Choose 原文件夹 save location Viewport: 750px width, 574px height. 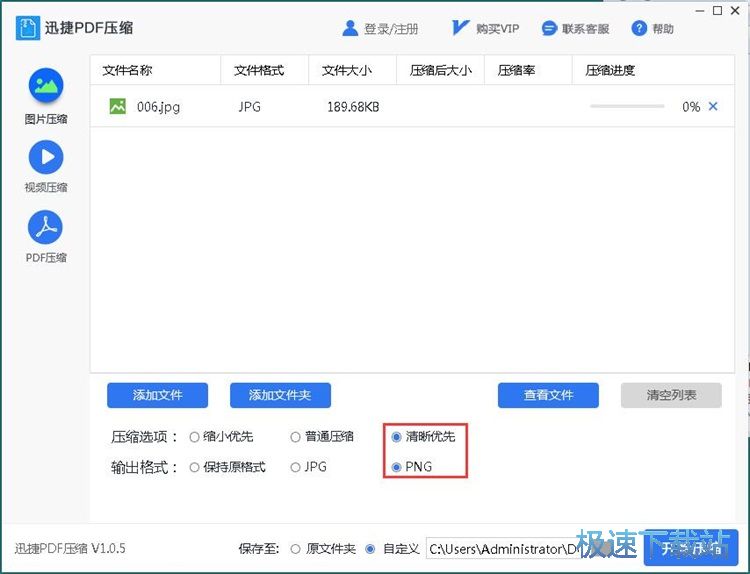point(296,549)
